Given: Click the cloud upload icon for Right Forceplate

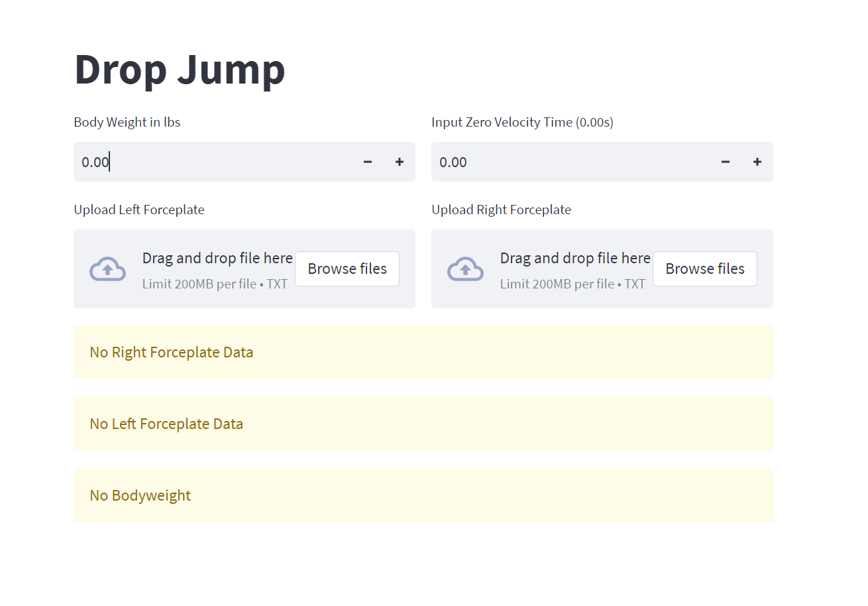Looking at the screenshot, I should pos(465,269).
